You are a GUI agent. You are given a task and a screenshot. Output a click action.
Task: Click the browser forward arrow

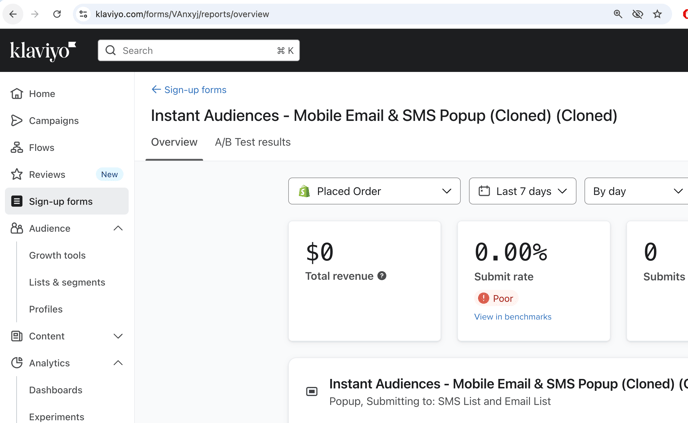click(x=35, y=14)
